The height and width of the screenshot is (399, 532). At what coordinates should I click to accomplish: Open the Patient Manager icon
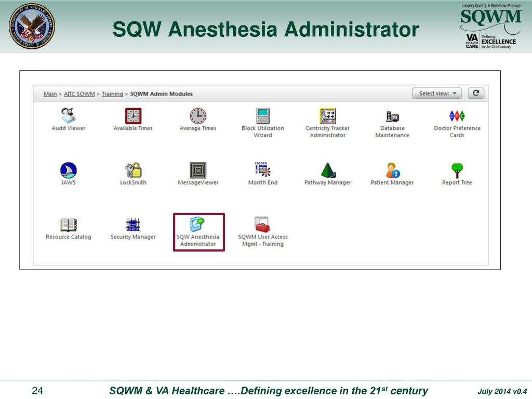(393, 170)
